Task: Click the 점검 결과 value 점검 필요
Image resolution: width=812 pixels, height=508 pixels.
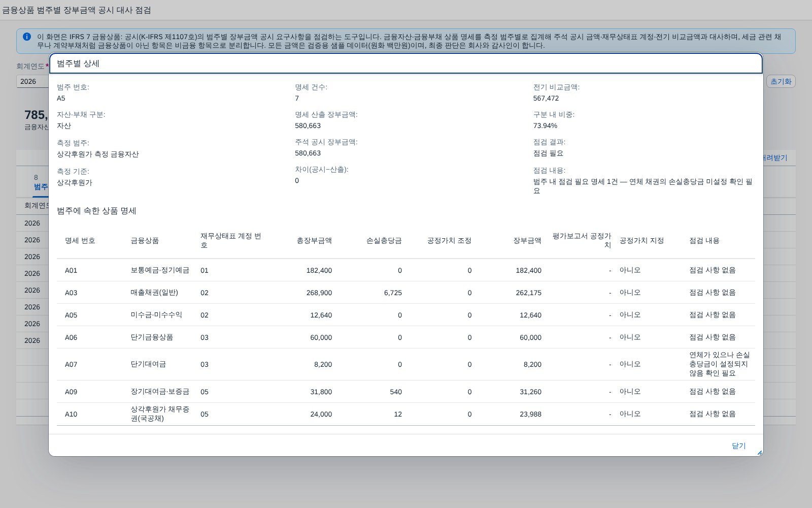Action: (x=548, y=153)
